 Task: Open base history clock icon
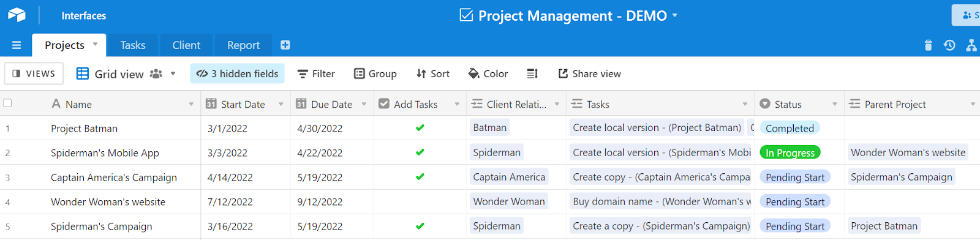click(949, 45)
